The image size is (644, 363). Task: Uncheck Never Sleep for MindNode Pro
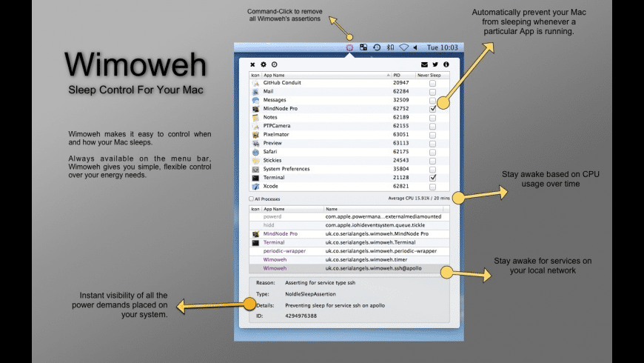[432, 109]
